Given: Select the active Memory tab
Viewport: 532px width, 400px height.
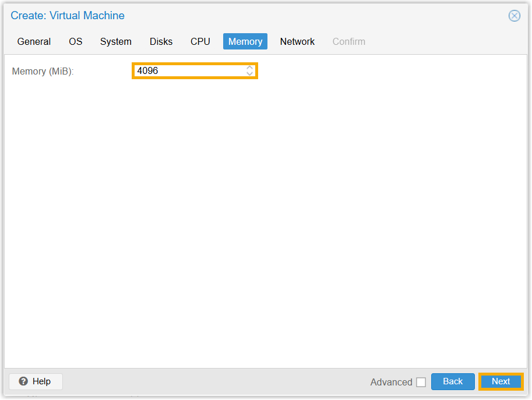Looking at the screenshot, I should (245, 41).
